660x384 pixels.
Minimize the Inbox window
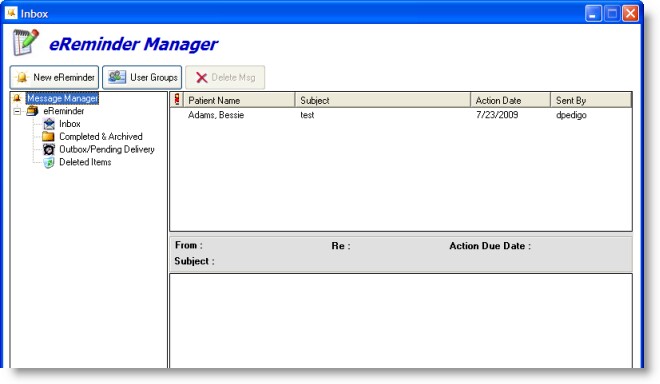(593, 13)
